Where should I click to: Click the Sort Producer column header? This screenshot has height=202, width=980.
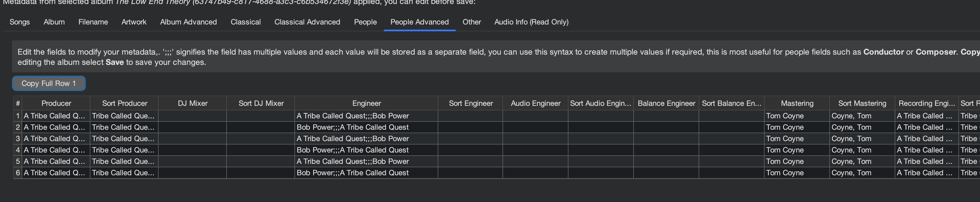(124, 103)
